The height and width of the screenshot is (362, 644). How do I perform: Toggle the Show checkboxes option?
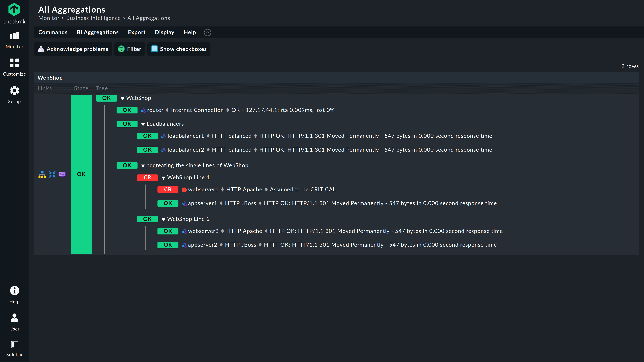click(x=179, y=49)
